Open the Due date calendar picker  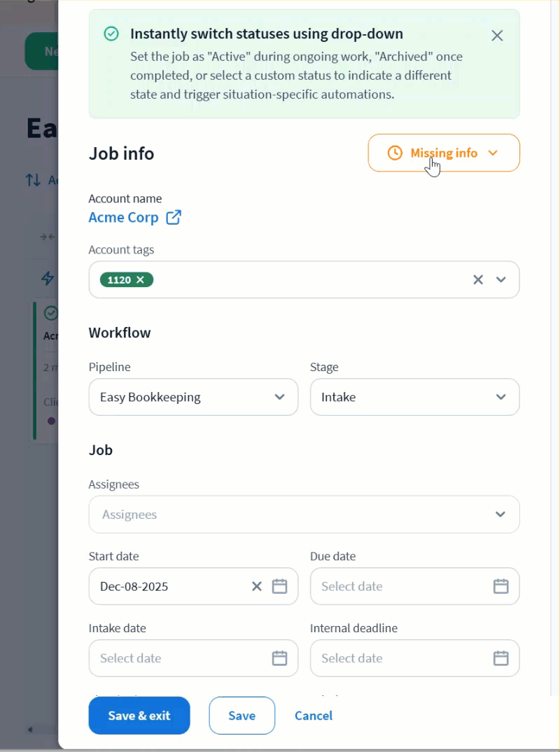tap(500, 587)
